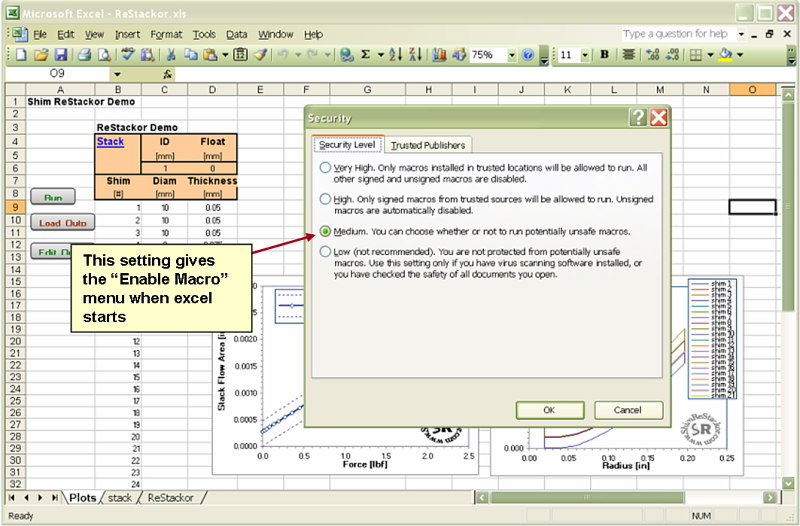Create a new workbook from toolbar

21,55
